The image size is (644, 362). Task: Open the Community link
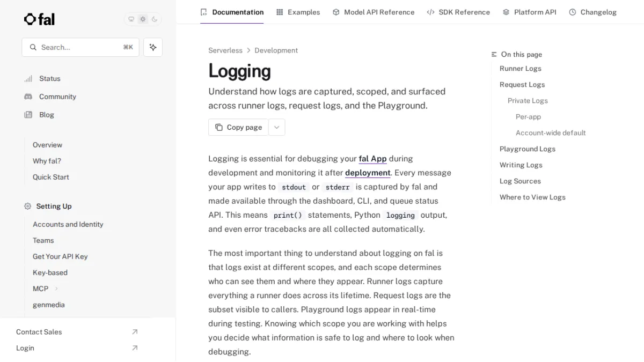pos(57,97)
